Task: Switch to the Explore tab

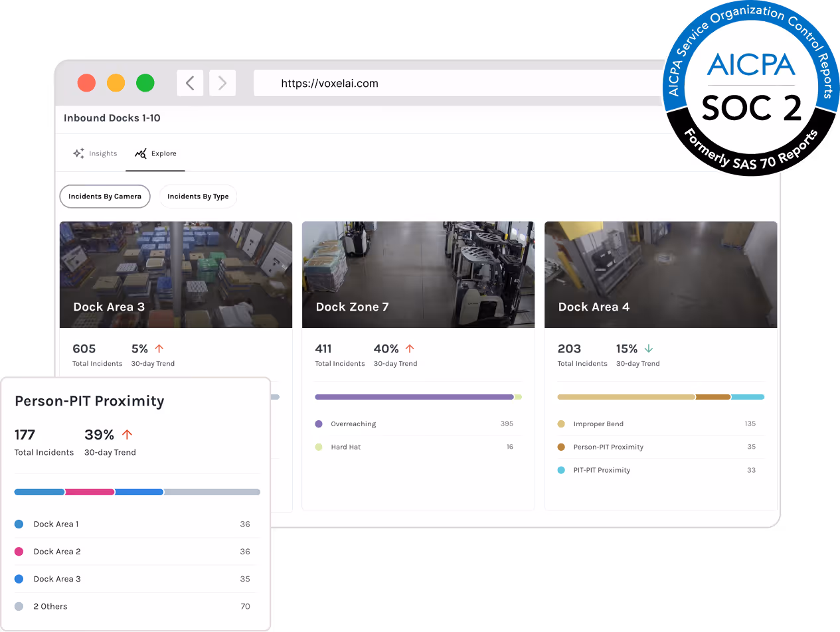Action: (155, 153)
